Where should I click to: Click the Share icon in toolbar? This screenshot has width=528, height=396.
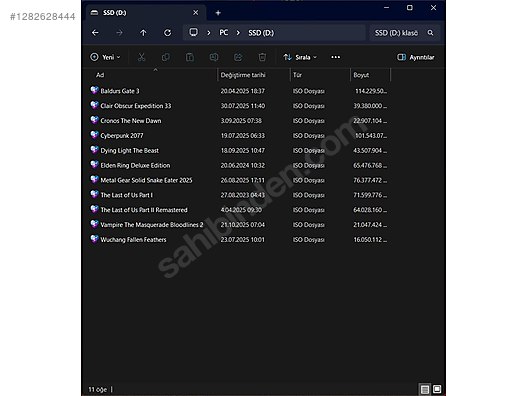tap(238, 57)
